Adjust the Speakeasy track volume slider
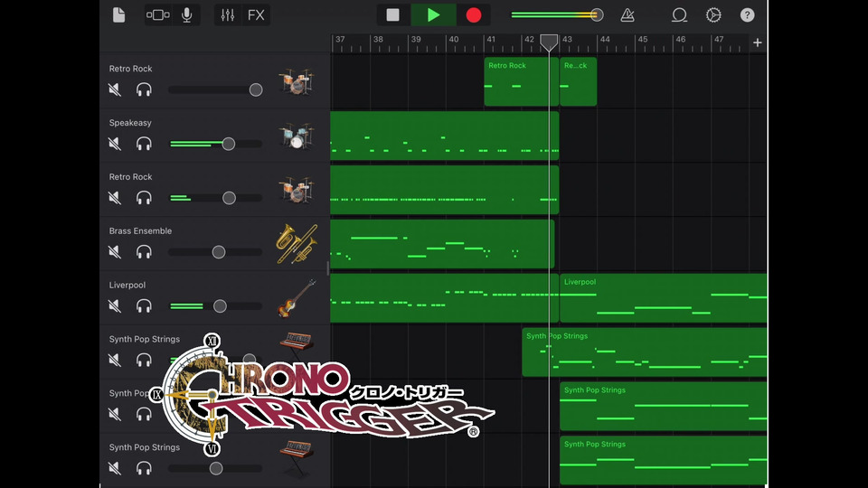 (228, 144)
